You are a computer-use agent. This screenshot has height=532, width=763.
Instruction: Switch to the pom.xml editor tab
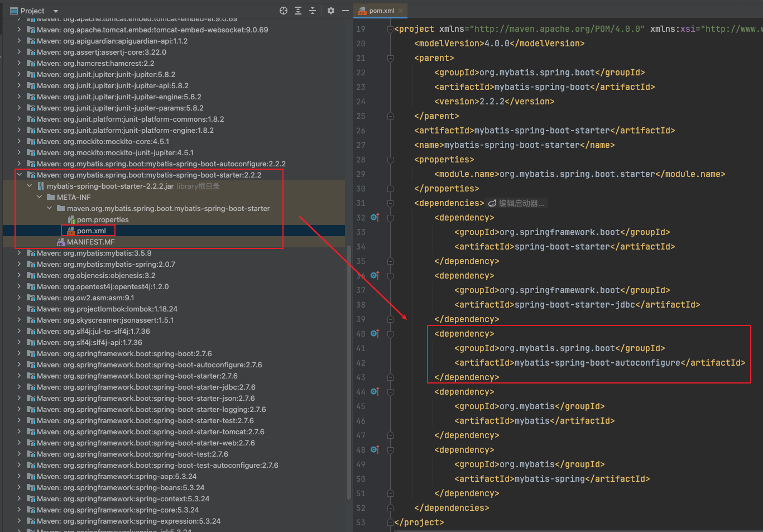[x=381, y=11]
